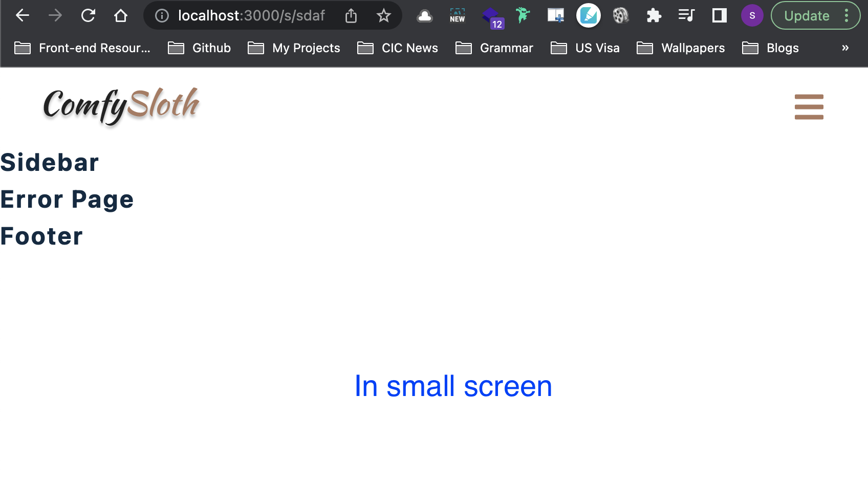Open the CIC News bookmark folder
The height and width of the screenshot is (484, 868).
click(398, 48)
